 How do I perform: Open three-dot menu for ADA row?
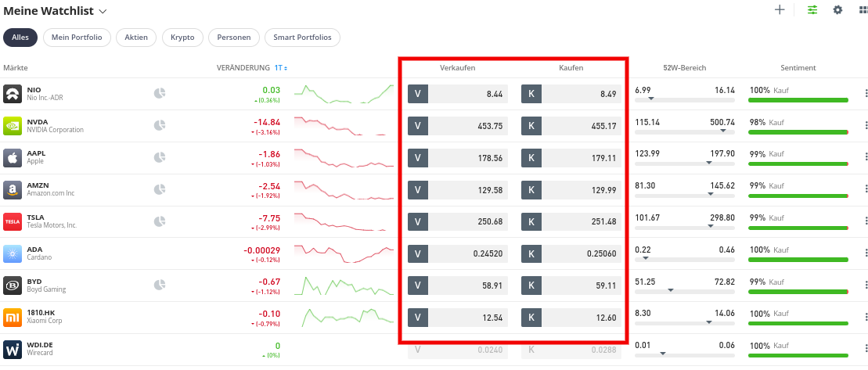tap(865, 253)
